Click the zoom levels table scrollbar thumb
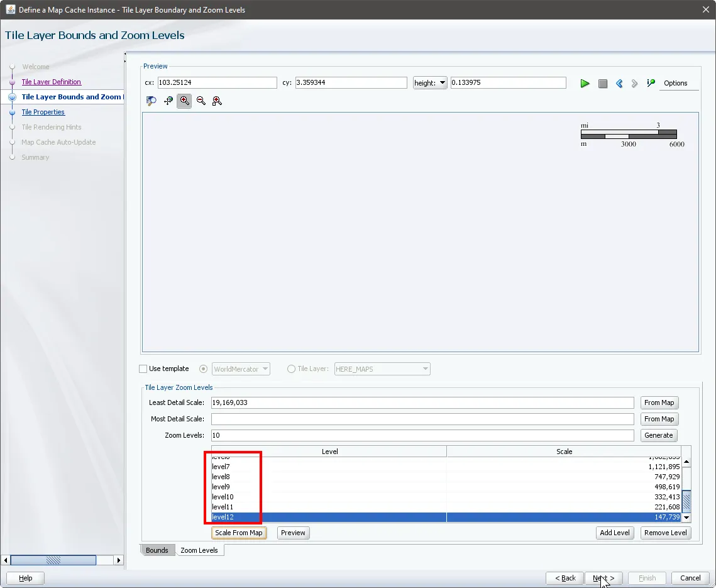This screenshot has height=588, width=716. 686,501
